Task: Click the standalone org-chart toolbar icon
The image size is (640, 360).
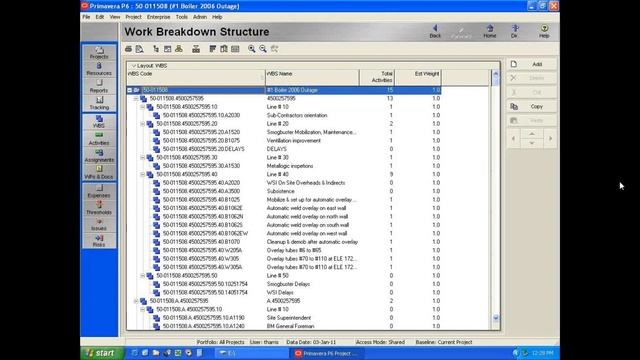Action: click(196, 49)
